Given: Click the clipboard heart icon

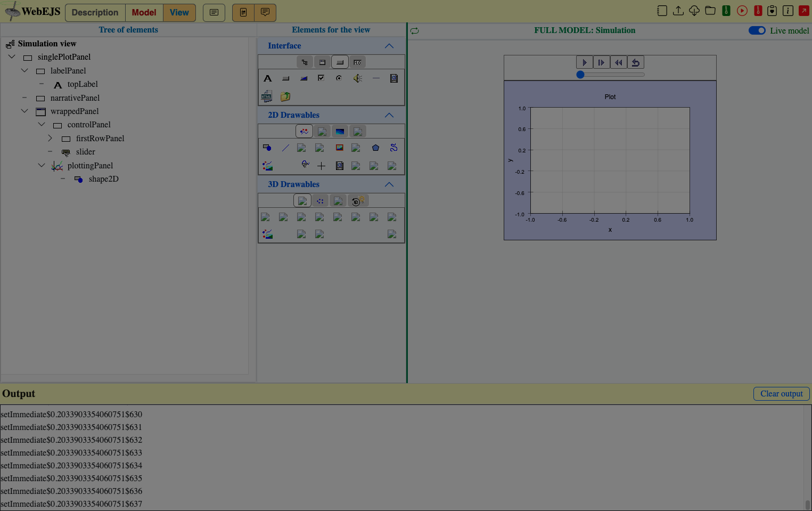Looking at the screenshot, I should (772, 11).
